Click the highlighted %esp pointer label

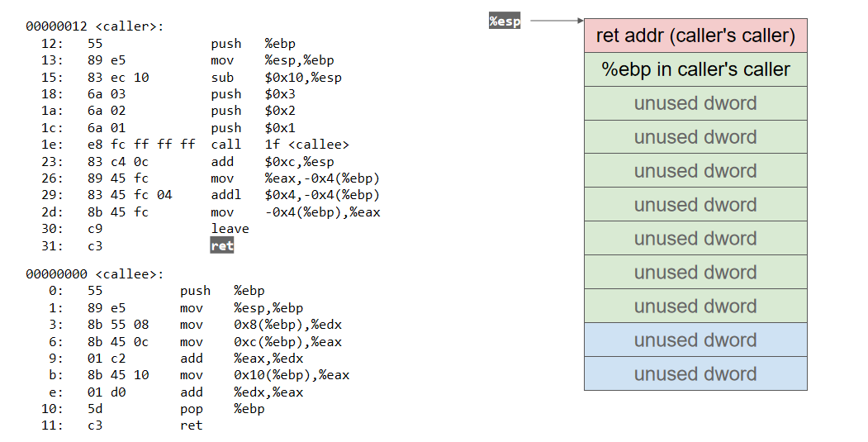[505, 21]
